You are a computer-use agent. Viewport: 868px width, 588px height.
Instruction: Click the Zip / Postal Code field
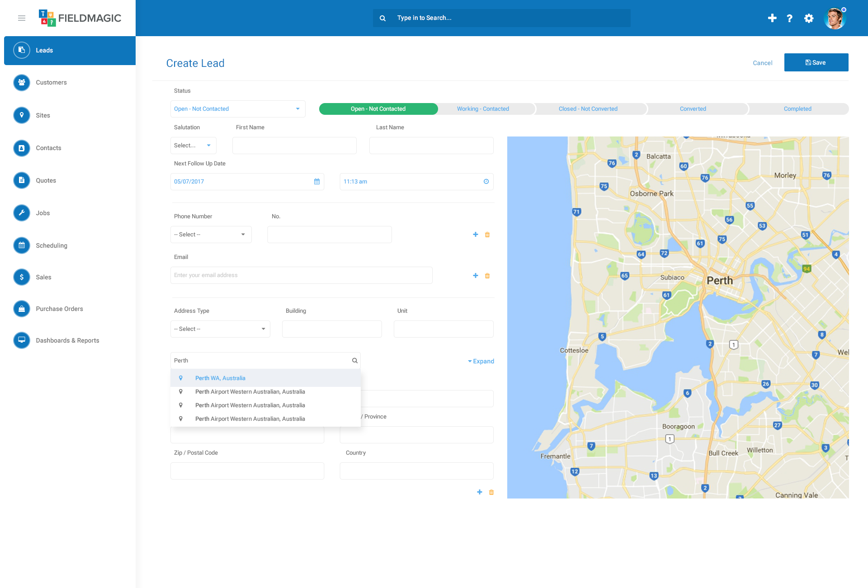[x=247, y=471]
